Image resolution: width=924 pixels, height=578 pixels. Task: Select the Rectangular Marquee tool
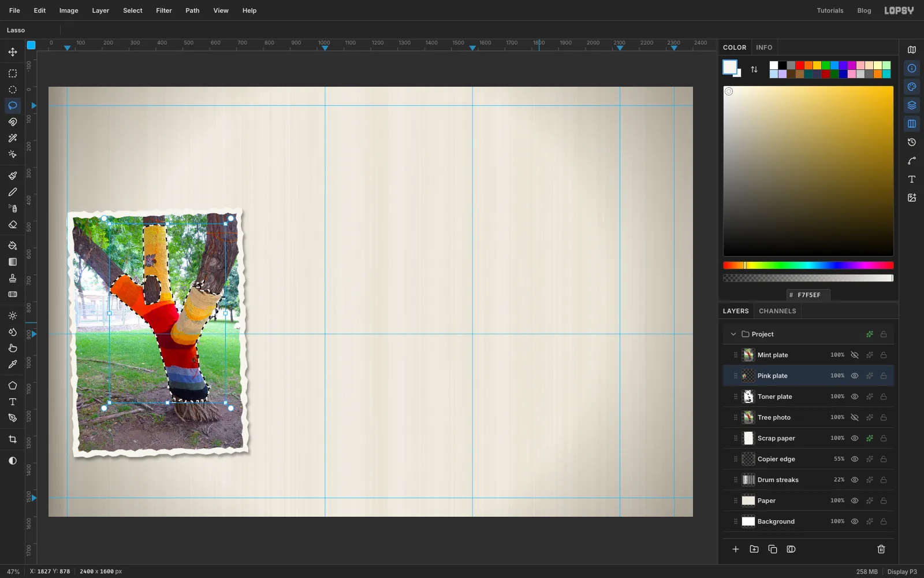13,73
